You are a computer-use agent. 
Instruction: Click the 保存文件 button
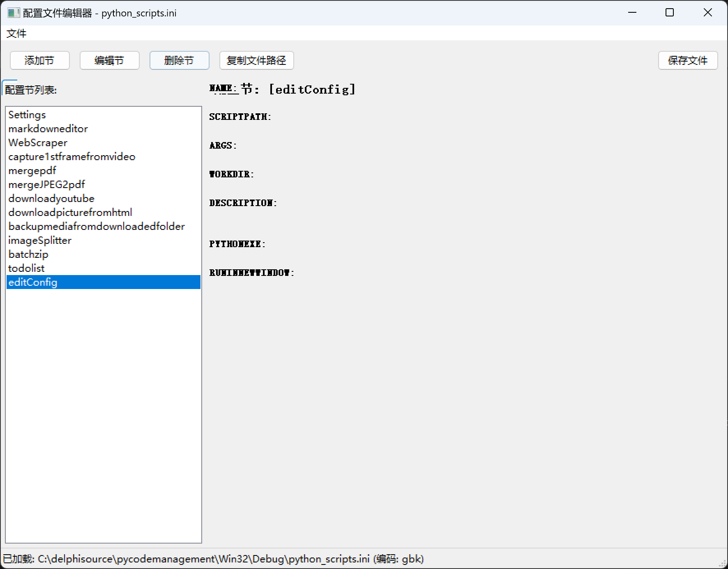tap(688, 60)
